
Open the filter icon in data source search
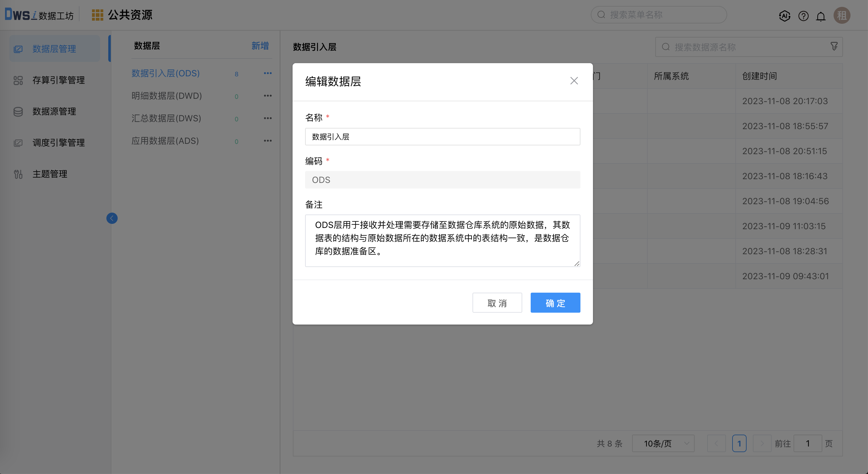[x=834, y=47]
